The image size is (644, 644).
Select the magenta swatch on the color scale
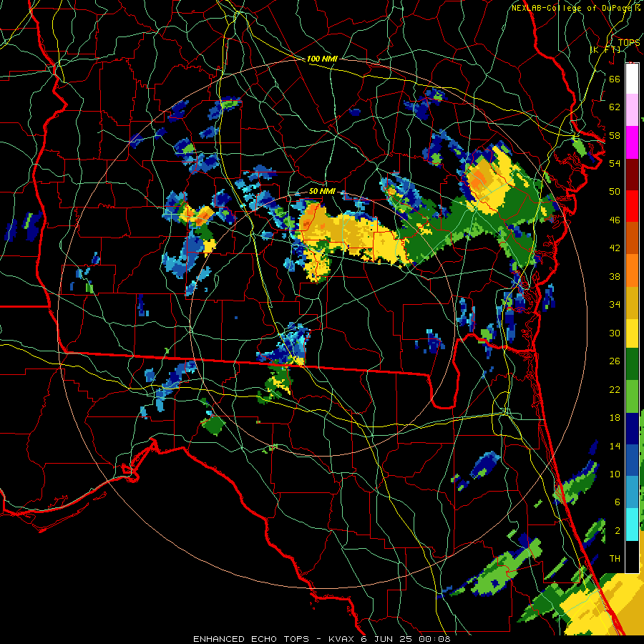point(632,142)
